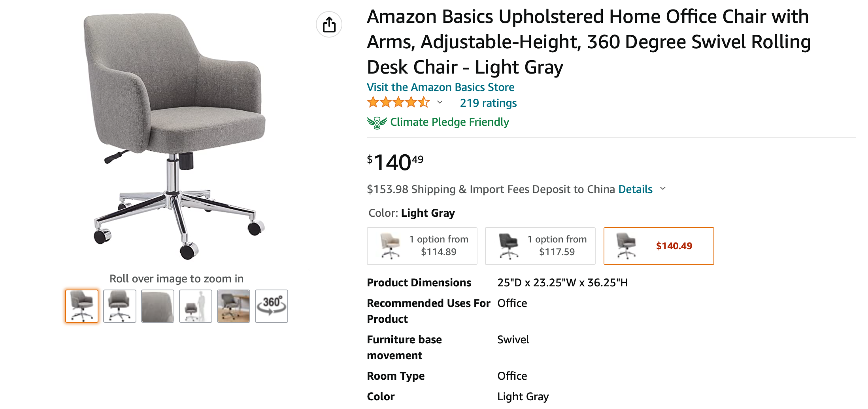868x409 pixels.
Task: Expand the shipping Details chevron
Action: [663, 189]
